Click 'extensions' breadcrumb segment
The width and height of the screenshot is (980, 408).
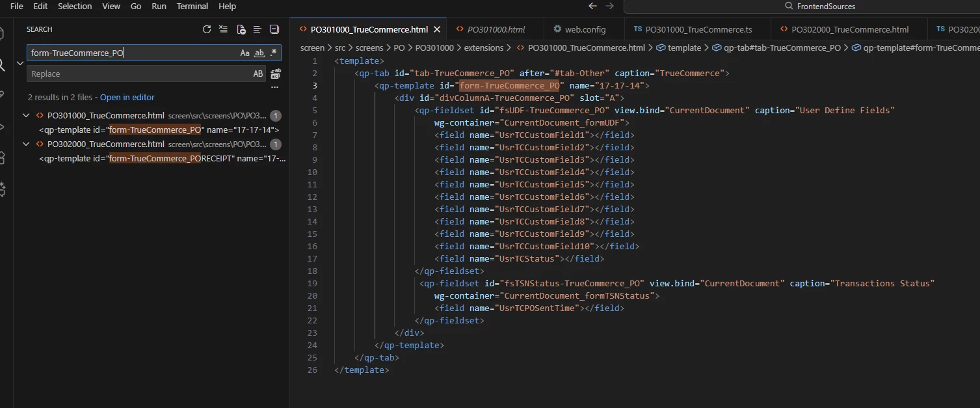point(483,48)
